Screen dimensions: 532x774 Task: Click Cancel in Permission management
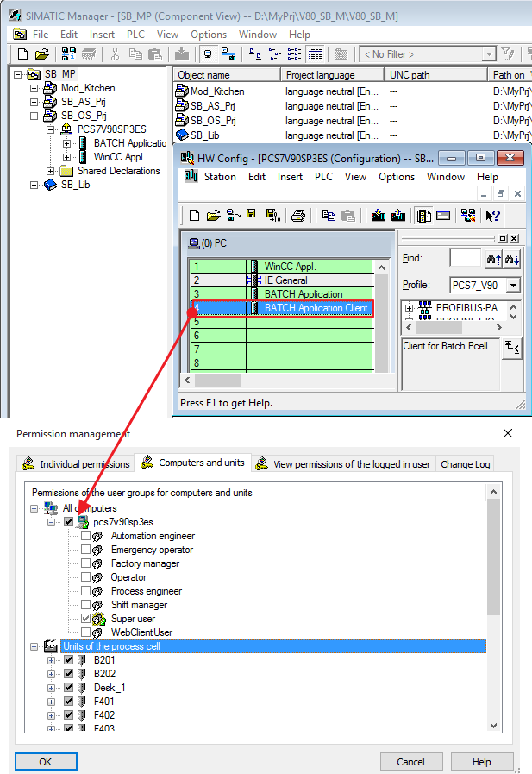tap(410, 762)
